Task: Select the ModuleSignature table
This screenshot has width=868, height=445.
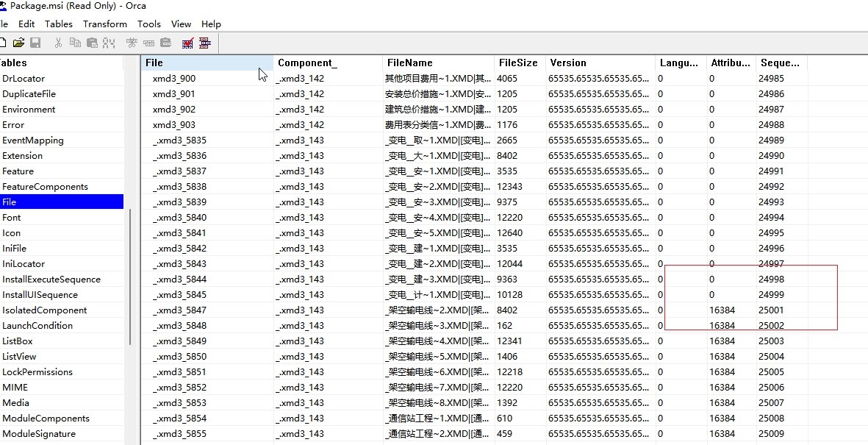Action: 39,434
